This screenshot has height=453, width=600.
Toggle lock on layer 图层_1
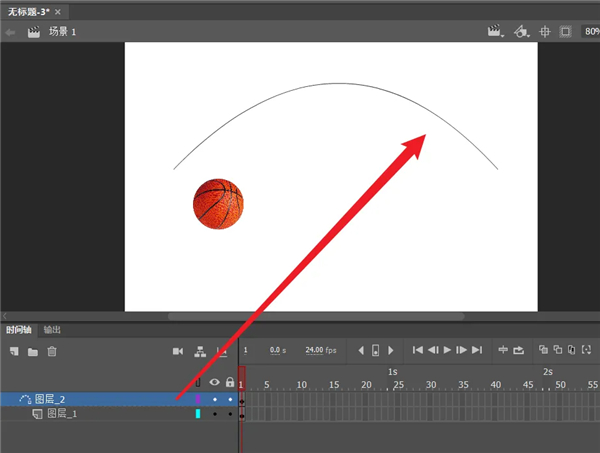tap(230, 413)
